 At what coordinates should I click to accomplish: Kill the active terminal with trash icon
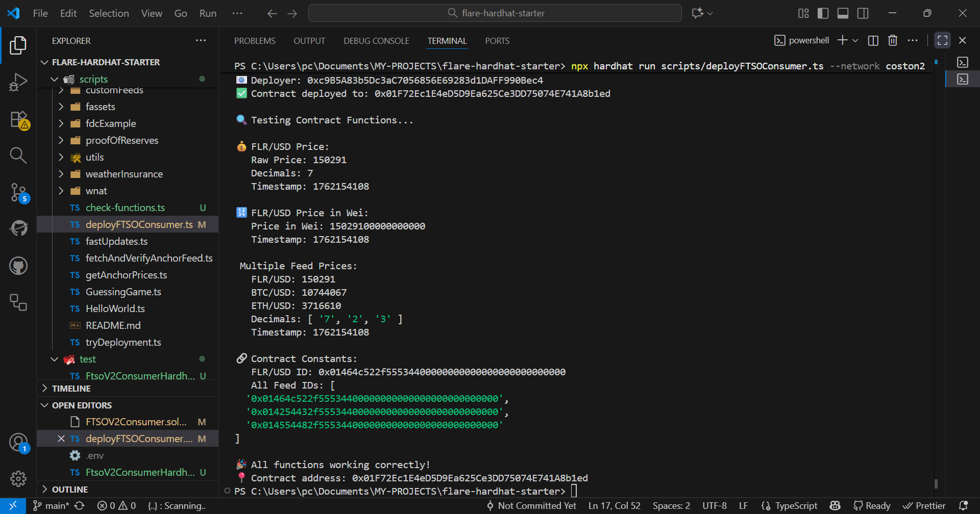(x=893, y=40)
